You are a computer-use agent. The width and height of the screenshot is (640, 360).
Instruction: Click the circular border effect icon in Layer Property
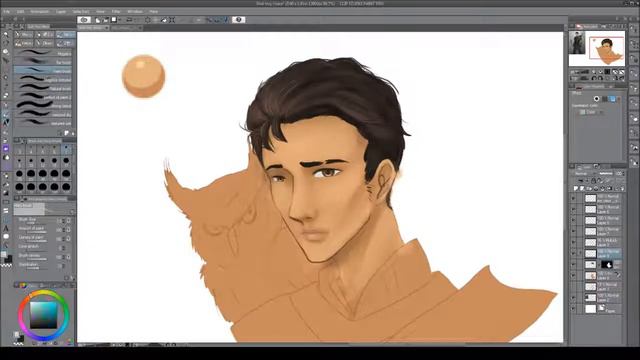pyautogui.click(x=596, y=99)
